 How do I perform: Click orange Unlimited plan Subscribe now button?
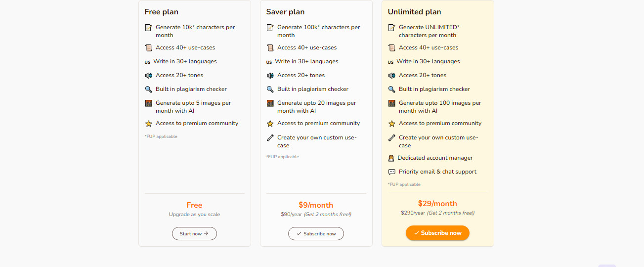pos(437,233)
